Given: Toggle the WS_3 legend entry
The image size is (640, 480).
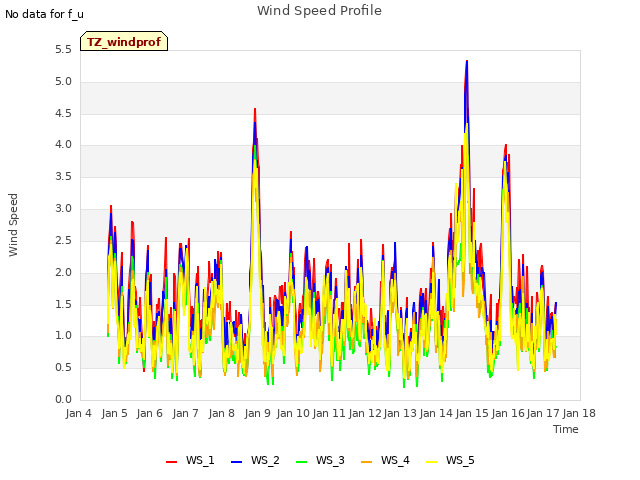Looking at the screenshot, I should point(320,460).
